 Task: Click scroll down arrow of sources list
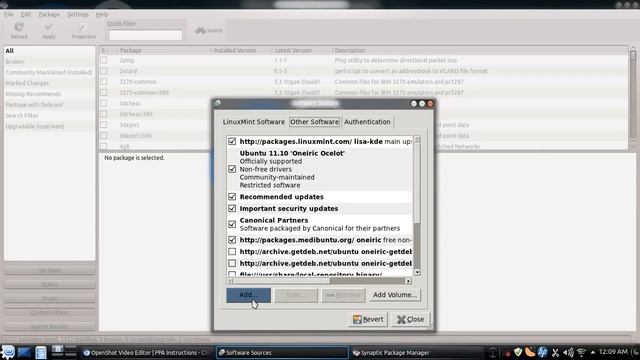point(417,272)
